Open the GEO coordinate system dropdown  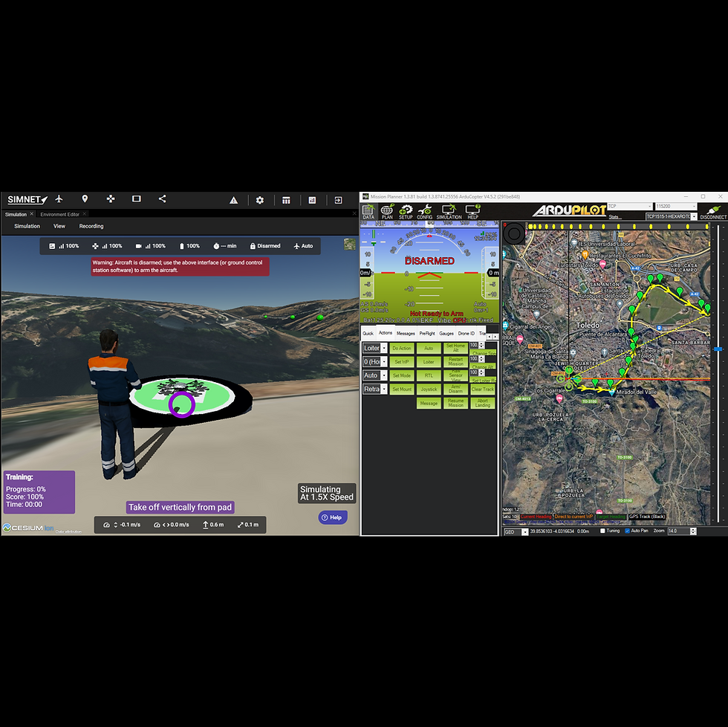[524, 532]
